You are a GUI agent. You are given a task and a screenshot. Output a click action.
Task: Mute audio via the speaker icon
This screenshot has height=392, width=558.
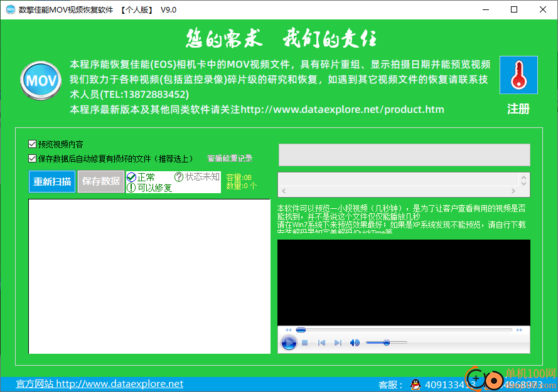[355, 342]
